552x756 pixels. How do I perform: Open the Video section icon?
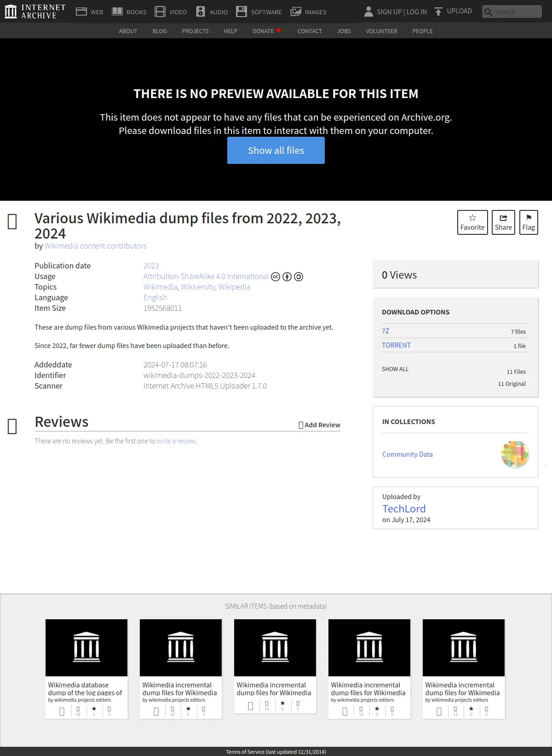coord(160,12)
